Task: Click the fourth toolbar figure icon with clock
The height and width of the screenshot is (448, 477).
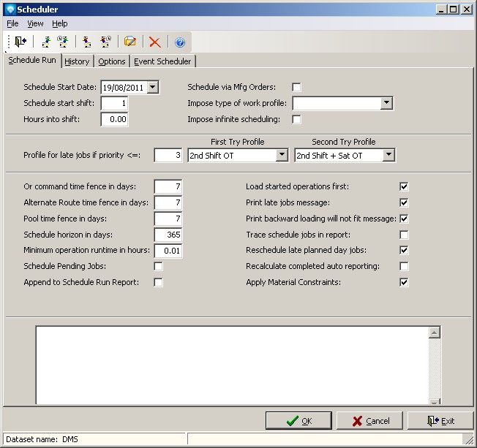Action: (105, 42)
